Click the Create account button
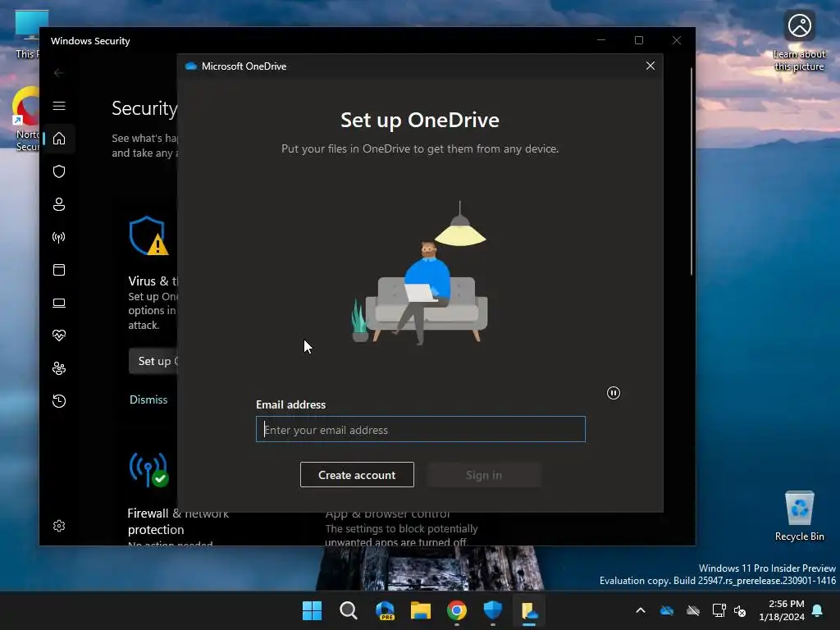Viewport: 840px width, 630px height. coord(357,475)
